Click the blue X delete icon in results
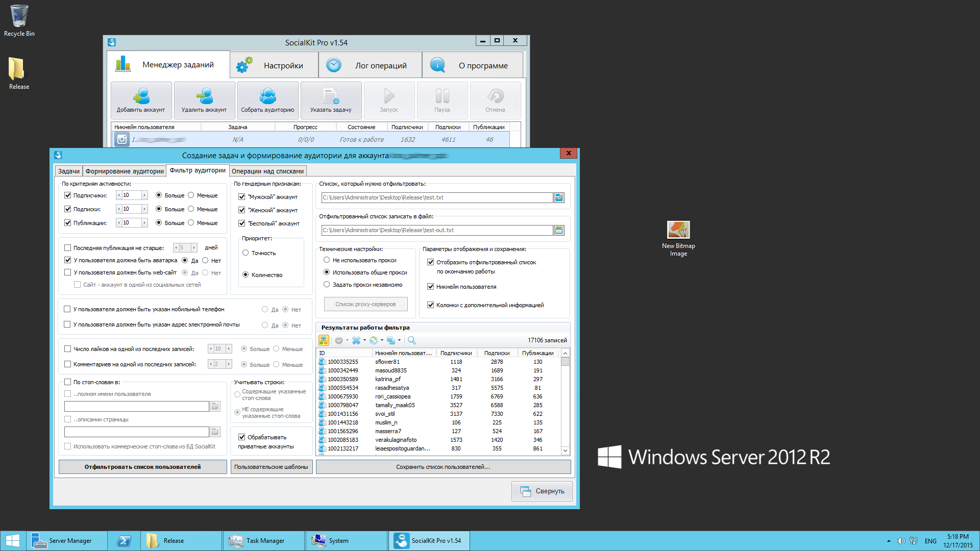This screenshot has height=551, width=980. pos(356,340)
